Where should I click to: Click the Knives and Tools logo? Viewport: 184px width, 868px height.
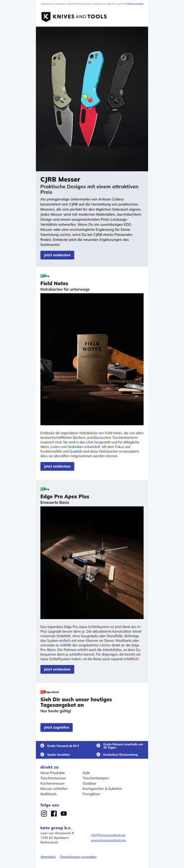click(x=74, y=17)
